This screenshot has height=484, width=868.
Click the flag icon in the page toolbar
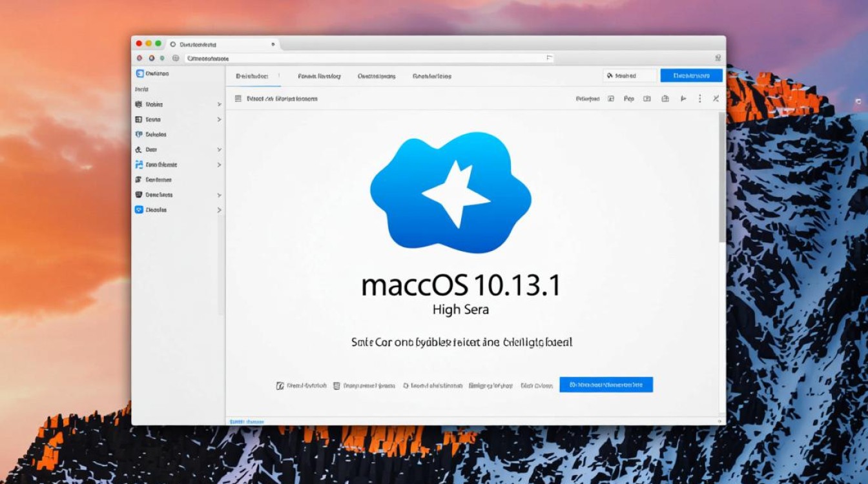(682, 99)
